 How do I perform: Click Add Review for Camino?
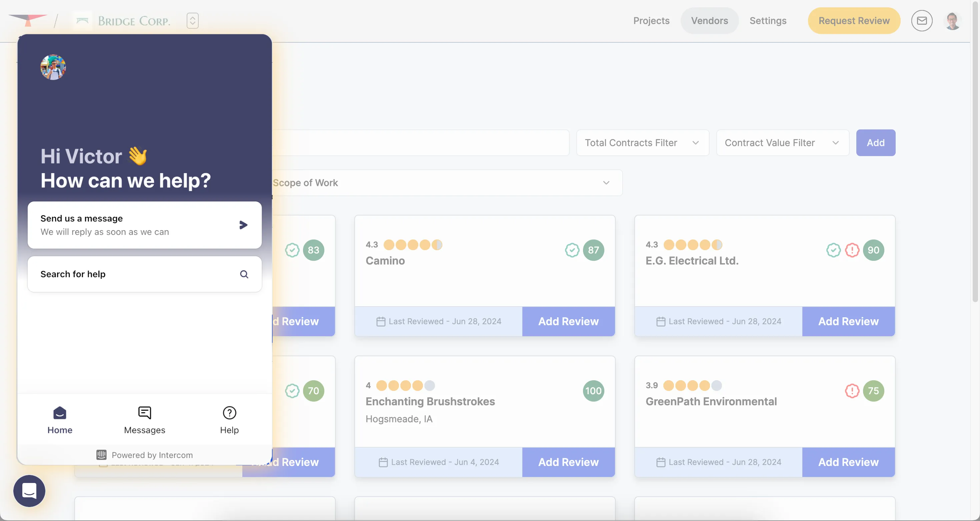(x=568, y=321)
